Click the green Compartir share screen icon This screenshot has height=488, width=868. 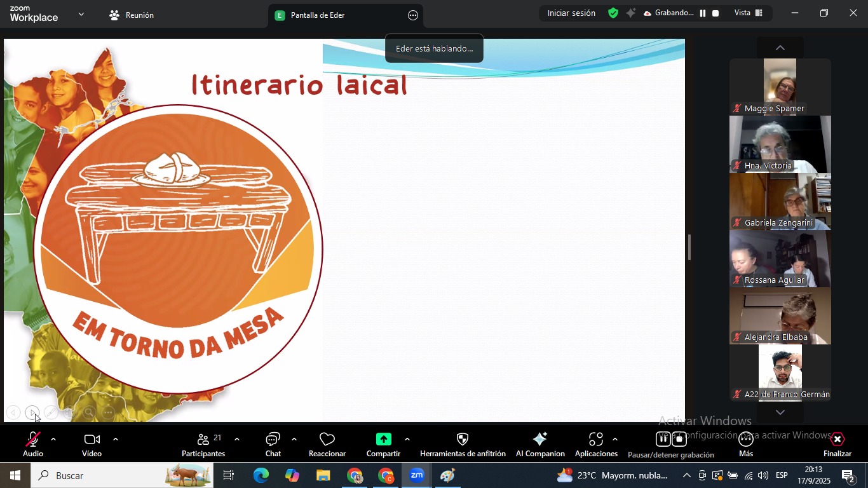[383, 440]
